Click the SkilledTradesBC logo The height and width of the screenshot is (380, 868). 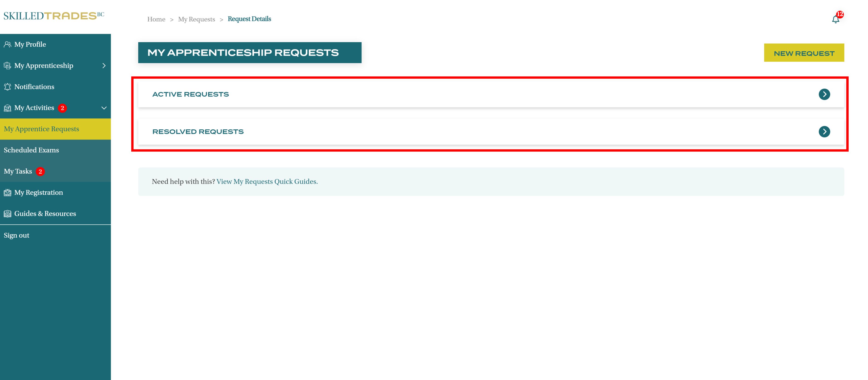click(x=54, y=16)
